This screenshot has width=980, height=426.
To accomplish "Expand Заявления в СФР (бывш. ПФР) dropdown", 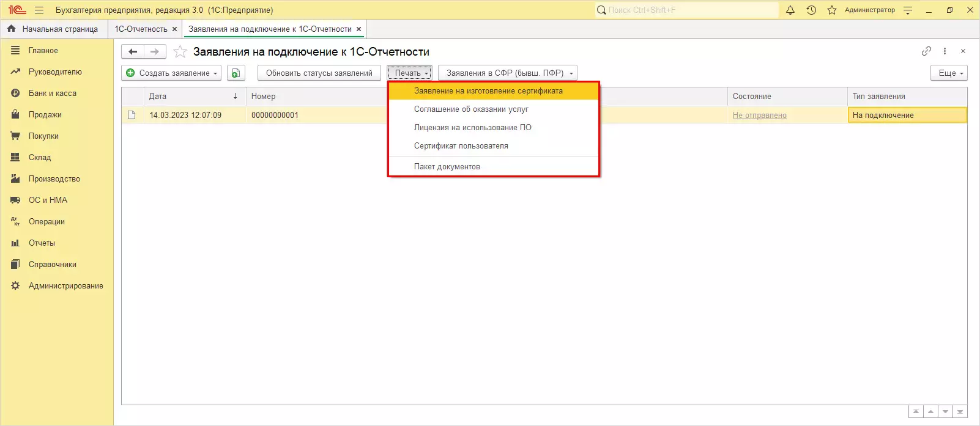I will pyautogui.click(x=508, y=73).
